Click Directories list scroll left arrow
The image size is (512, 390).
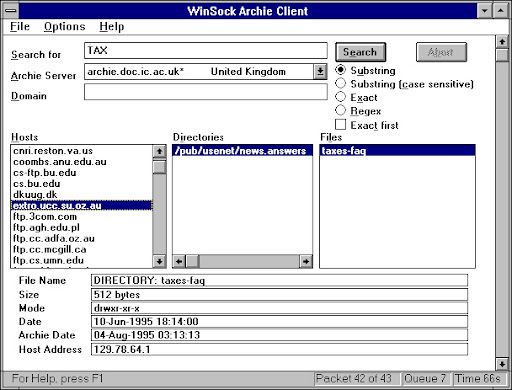tap(179, 261)
